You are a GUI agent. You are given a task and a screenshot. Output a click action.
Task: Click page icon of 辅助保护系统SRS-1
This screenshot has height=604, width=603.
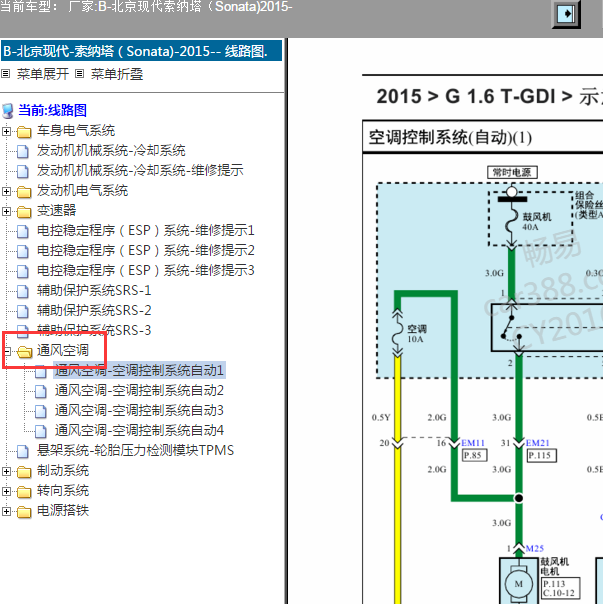(x=23, y=292)
